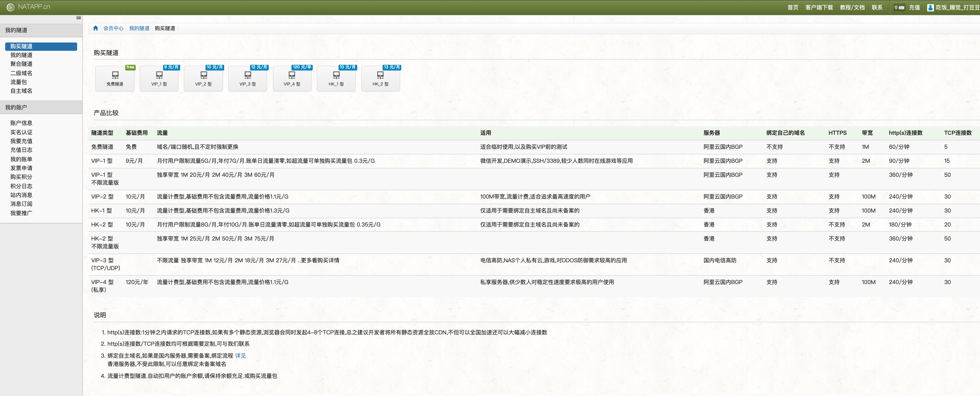
Task: Open 我的账单 in the sidebar
Action: [21, 159]
